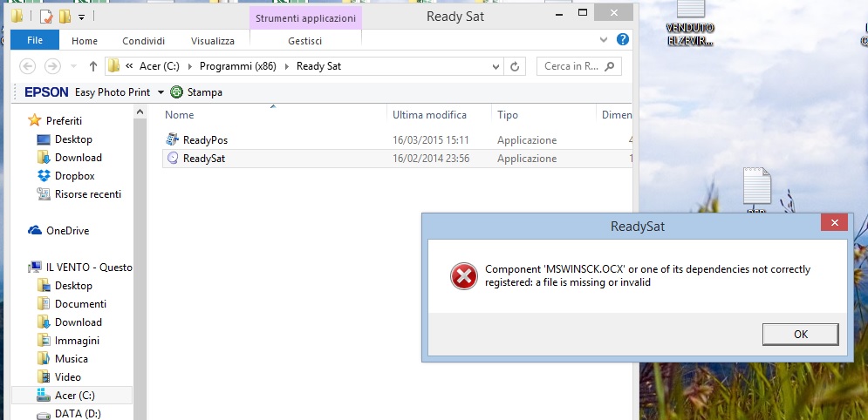The height and width of the screenshot is (420, 868).
Task: Select the Gestisci ribbon tab
Action: point(305,41)
